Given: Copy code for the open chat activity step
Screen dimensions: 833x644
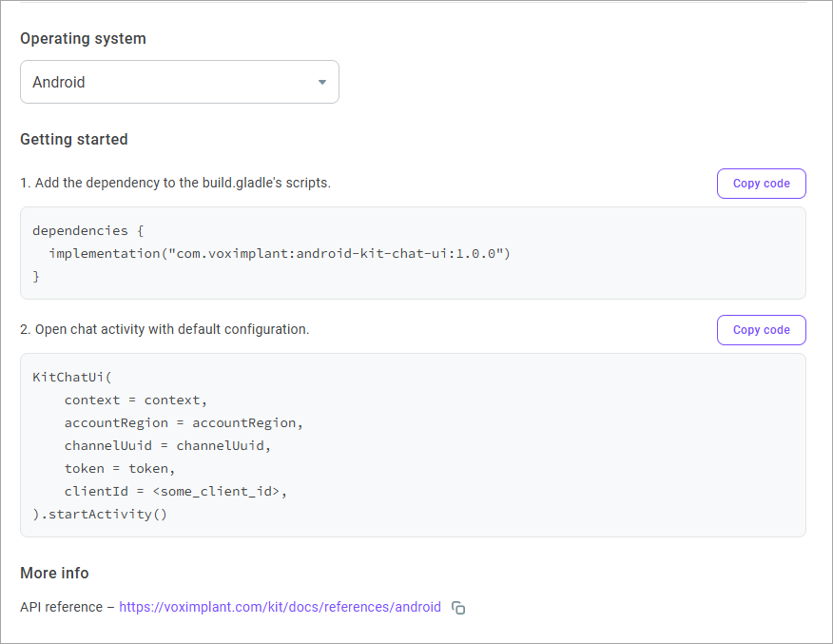Looking at the screenshot, I should pyautogui.click(x=762, y=330).
